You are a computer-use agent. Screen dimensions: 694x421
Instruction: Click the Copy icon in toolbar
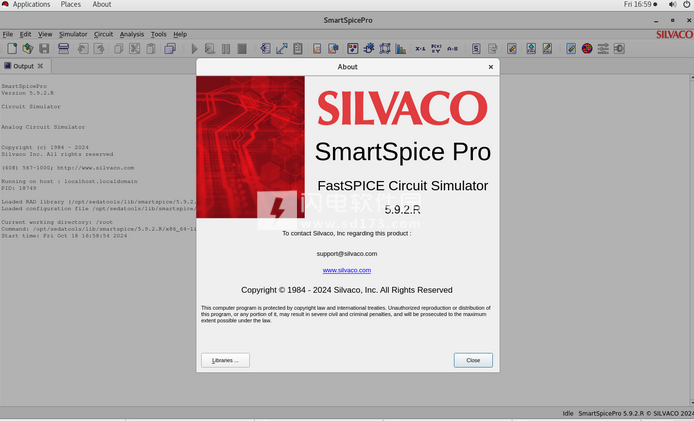tap(118, 49)
